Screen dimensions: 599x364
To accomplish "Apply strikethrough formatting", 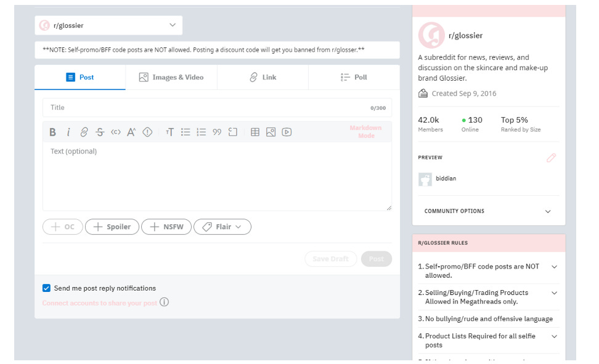I will [x=100, y=132].
